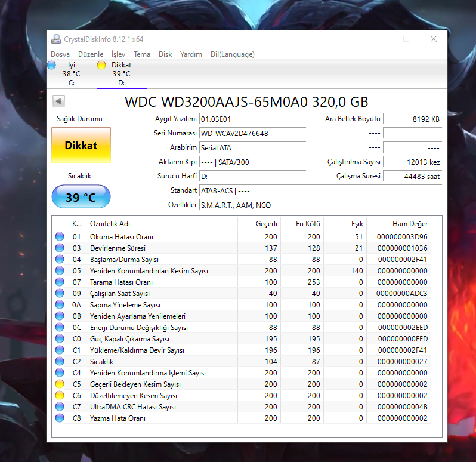Click the Ham Değer column header
The image size is (476, 462).
point(399,224)
